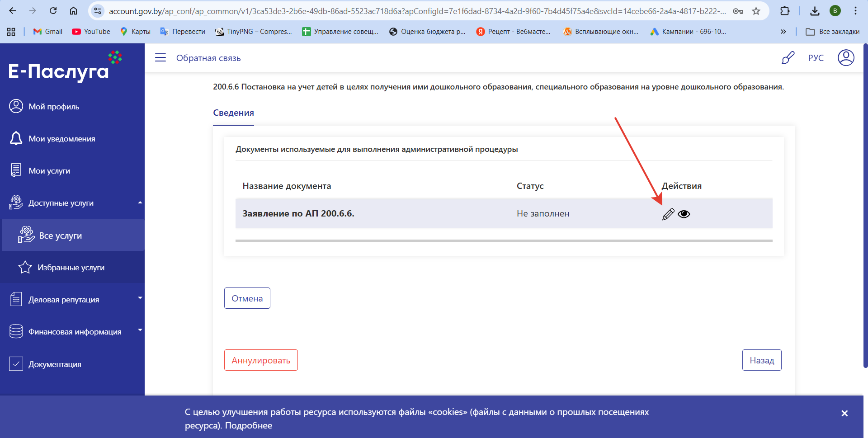868x438 pixels.
Task: Click the Отмена button
Action: click(x=247, y=298)
